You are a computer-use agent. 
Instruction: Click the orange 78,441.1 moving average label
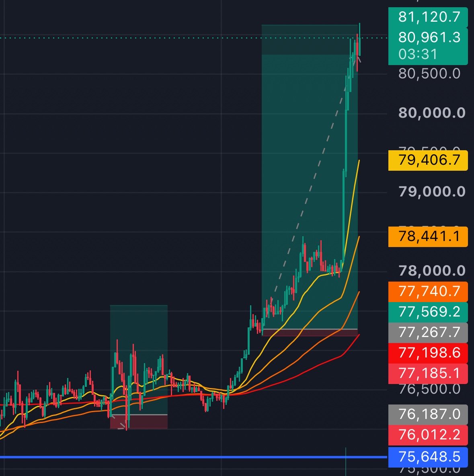(x=428, y=237)
